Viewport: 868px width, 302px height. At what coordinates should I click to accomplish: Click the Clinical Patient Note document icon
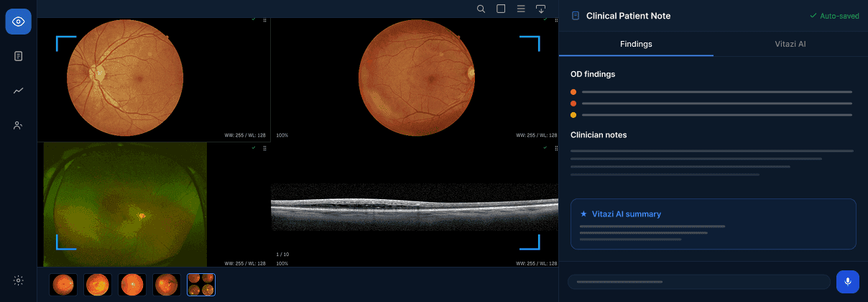(x=576, y=16)
